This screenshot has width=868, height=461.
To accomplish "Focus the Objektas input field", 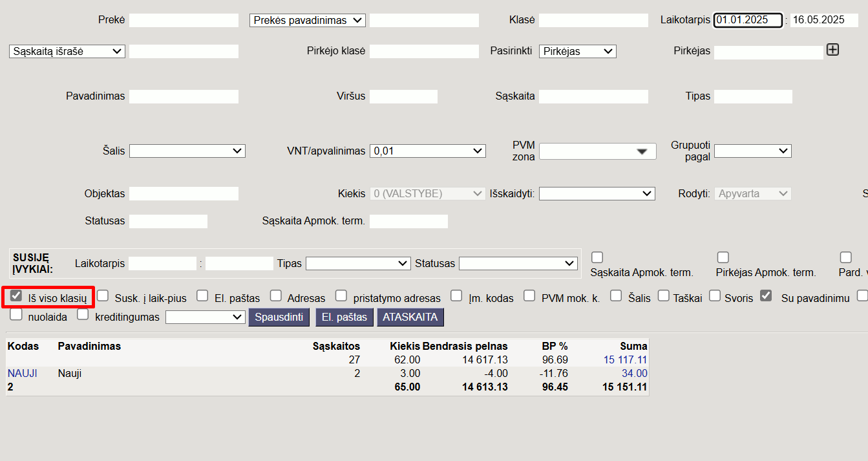I will [184, 193].
